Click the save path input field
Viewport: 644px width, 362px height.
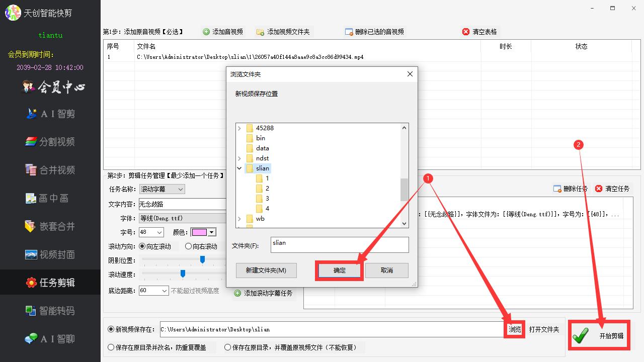point(332,329)
